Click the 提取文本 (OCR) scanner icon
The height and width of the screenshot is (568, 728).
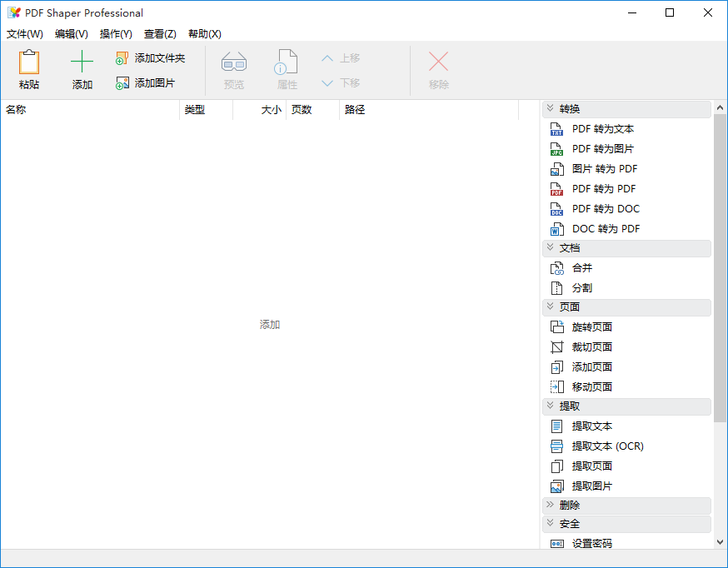(x=556, y=446)
